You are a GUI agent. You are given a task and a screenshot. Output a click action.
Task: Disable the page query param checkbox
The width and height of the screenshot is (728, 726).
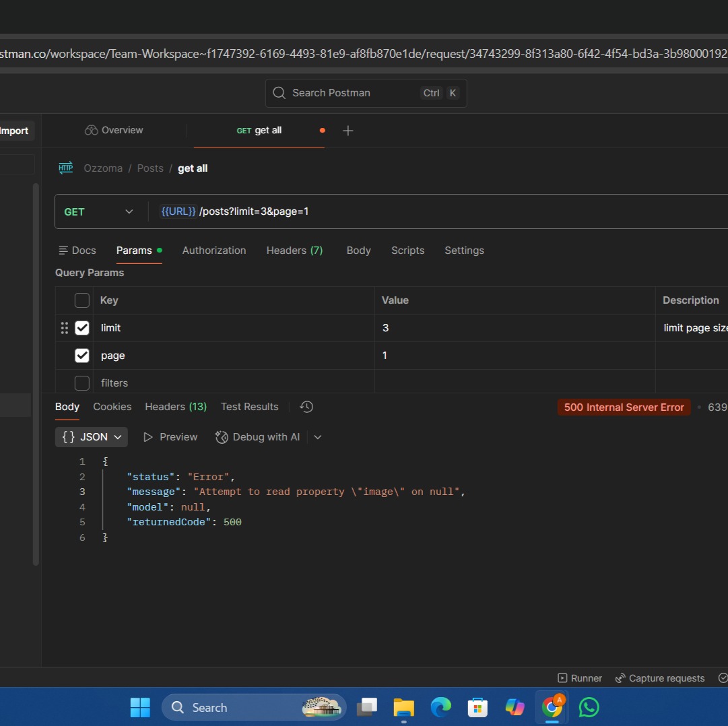(x=82, y=356)
